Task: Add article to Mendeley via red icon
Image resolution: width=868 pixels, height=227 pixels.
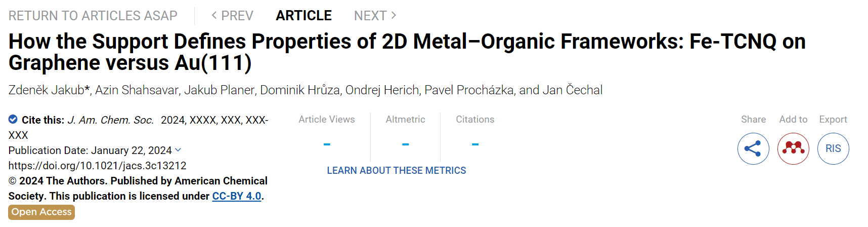Action: click(793, 148)
